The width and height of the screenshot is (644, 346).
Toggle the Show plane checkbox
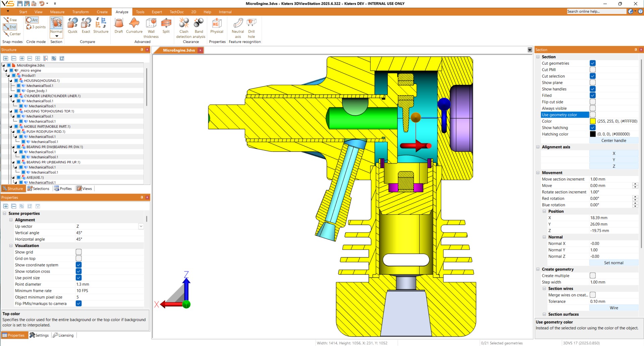[593, 82]
